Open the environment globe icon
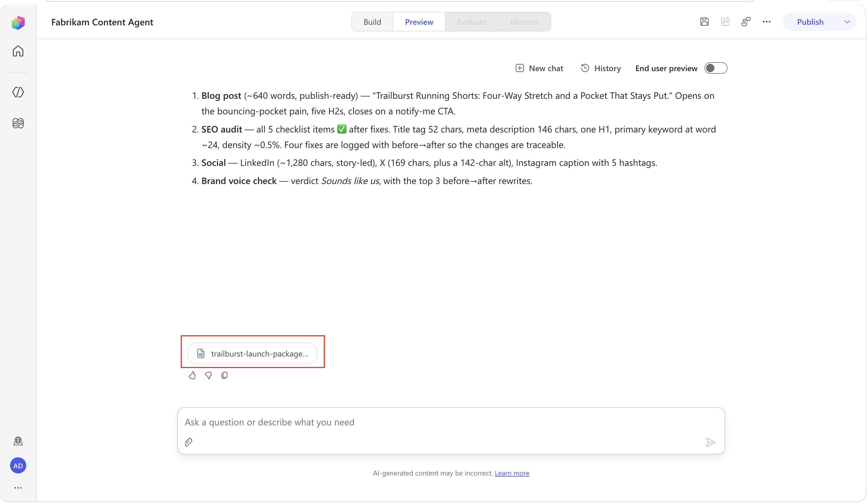The height and width of the screenshot is (504, 868). click(18, 441)
